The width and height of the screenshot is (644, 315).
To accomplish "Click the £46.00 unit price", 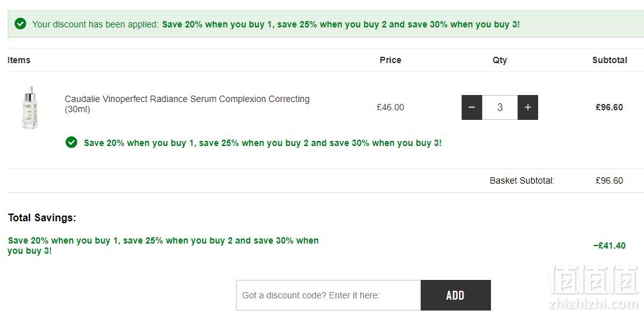I will [x=390, y=107].
